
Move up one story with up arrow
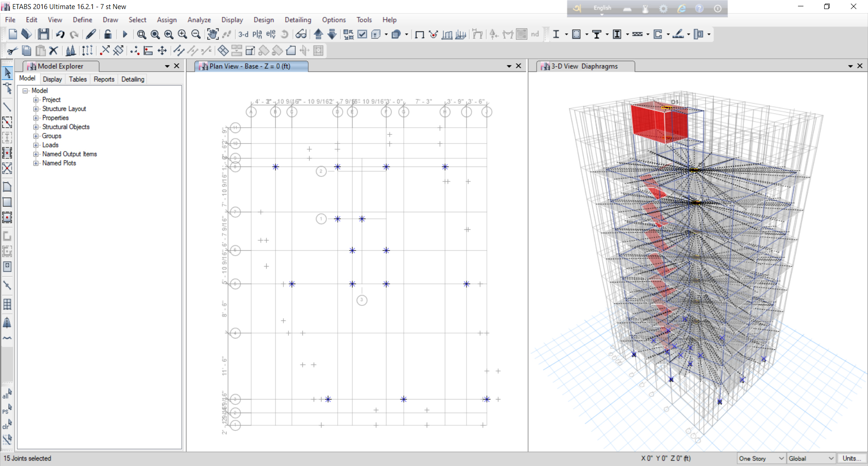[318, 34]
